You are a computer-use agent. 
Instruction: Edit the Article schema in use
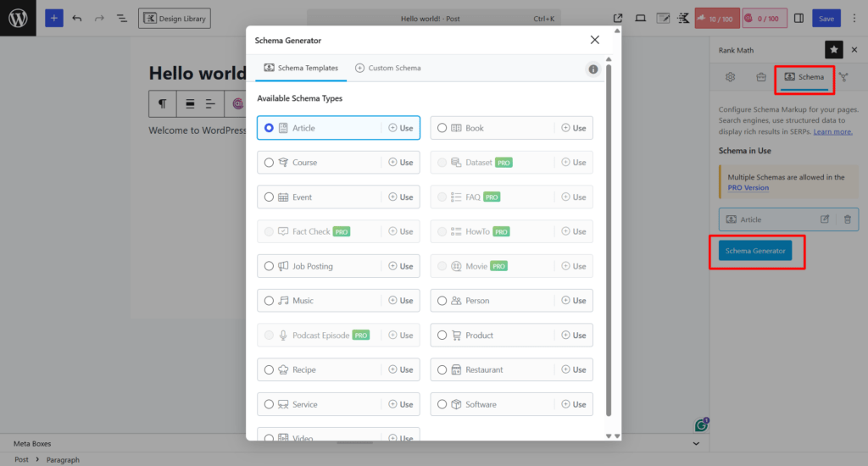[x=825, y=219]
